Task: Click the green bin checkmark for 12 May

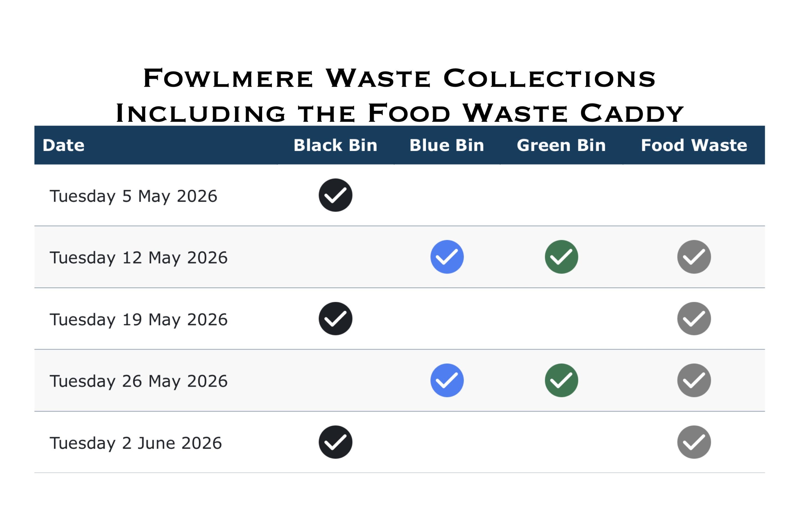Action: click(561, 257)
